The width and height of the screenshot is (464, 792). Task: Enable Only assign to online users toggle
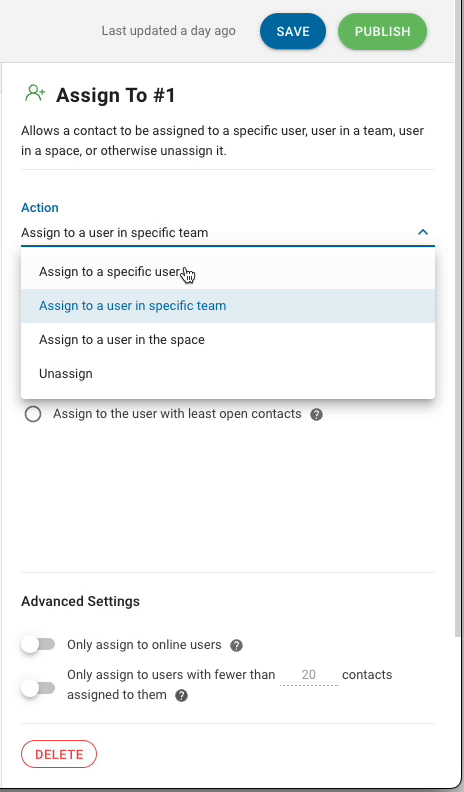point(38,645)
